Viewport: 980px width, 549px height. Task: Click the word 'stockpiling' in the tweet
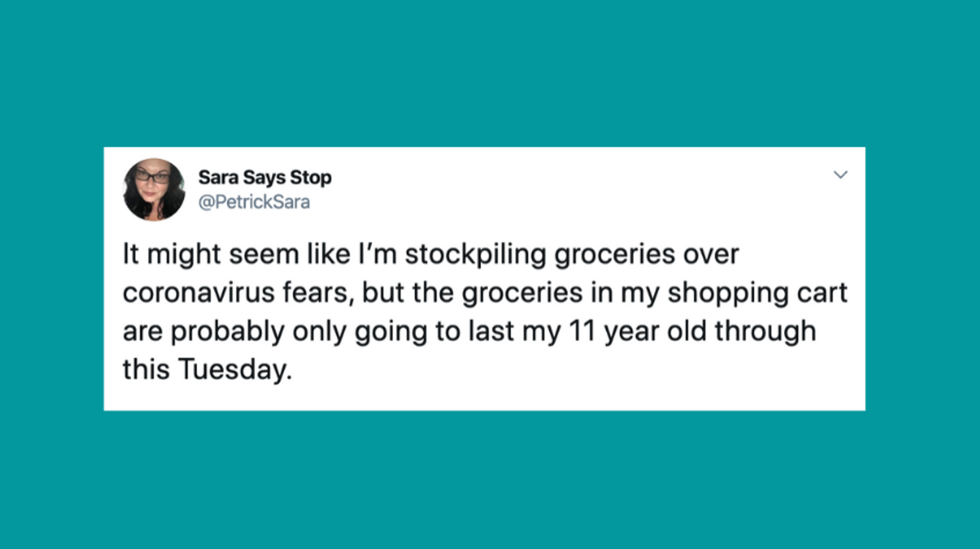pos(475,255)
